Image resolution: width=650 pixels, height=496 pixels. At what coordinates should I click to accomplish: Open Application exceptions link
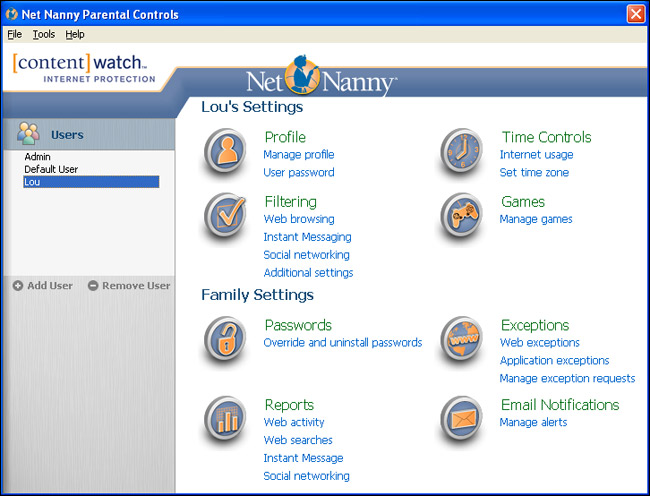pyautogui.click(x=554, y=361)
